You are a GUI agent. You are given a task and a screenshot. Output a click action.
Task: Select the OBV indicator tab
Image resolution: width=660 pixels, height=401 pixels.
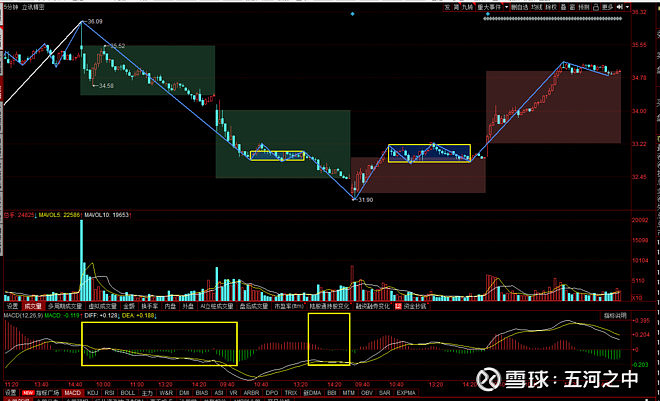point(367,393)
